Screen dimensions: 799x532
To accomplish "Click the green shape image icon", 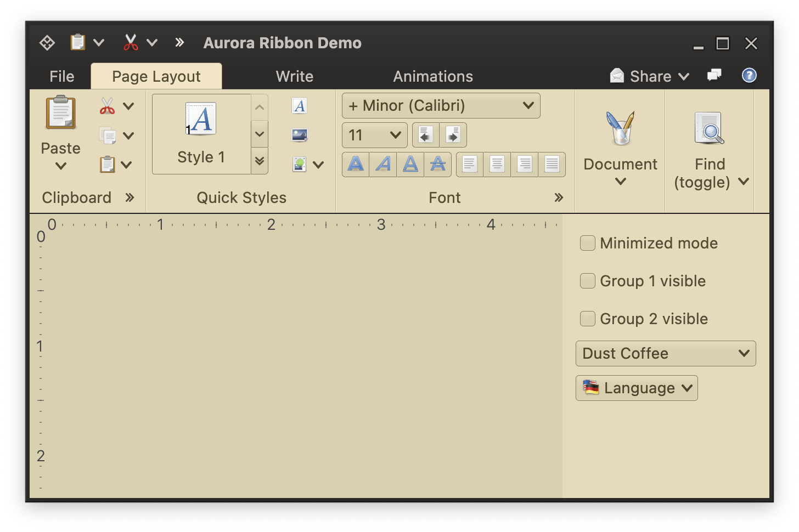I will coord(300,165).
